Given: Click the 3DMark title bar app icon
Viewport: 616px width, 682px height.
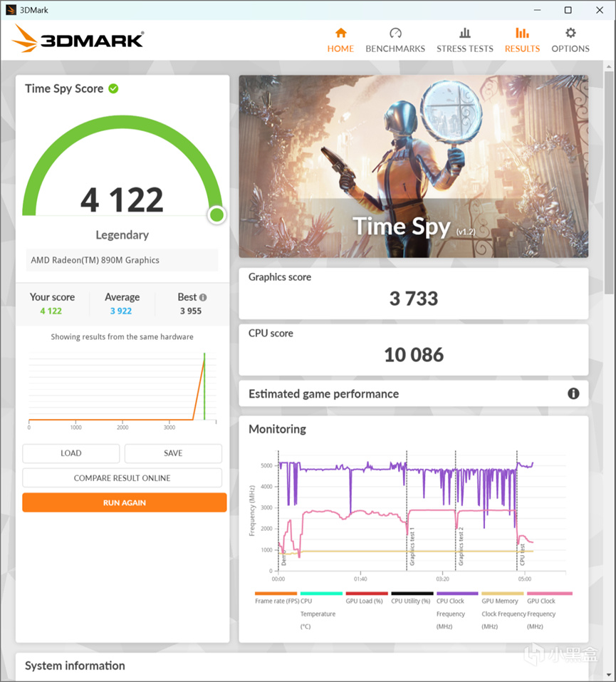Looking at the screenshot, I should click(11, 9).
